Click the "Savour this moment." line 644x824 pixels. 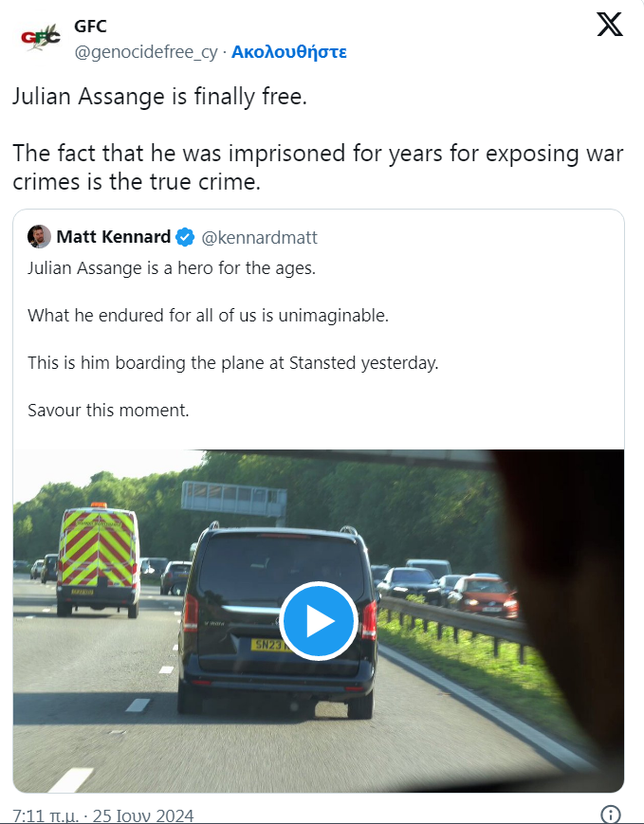coord(108,411)
